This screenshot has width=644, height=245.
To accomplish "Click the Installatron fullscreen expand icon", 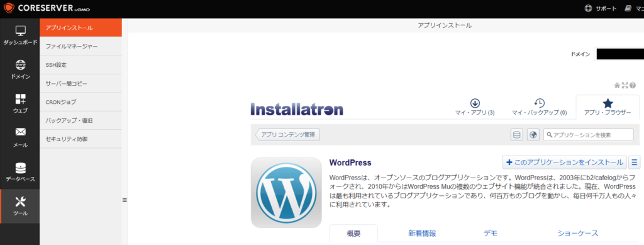I will pyautogui.click(x=625, y=86).
